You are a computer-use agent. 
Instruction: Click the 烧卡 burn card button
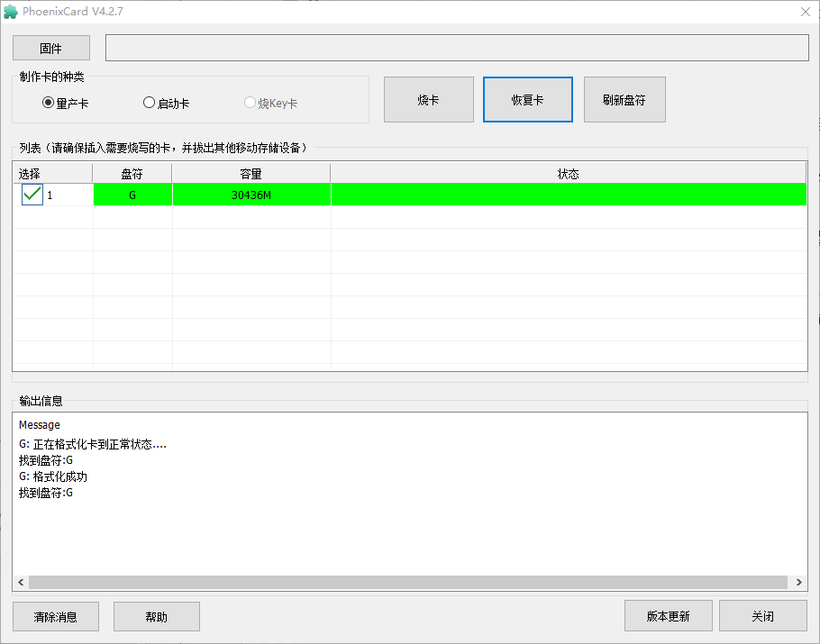point(429,99)
